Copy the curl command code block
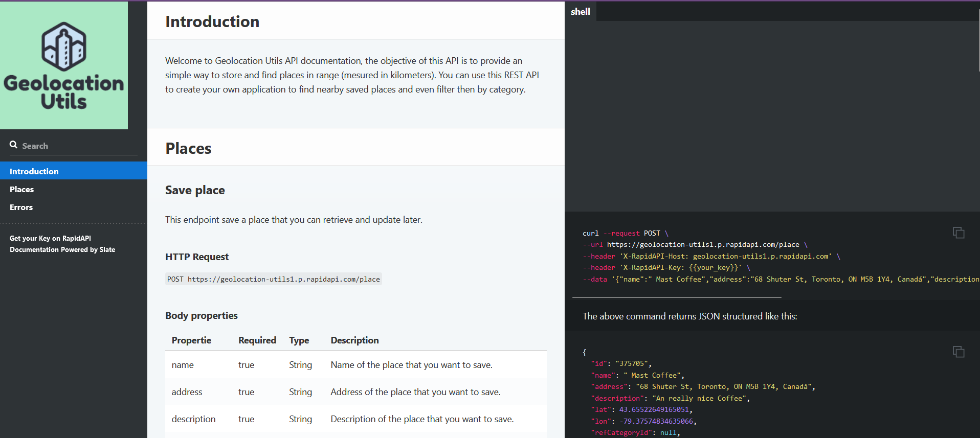This screenshot has height=438, width=980. [959, 233]
